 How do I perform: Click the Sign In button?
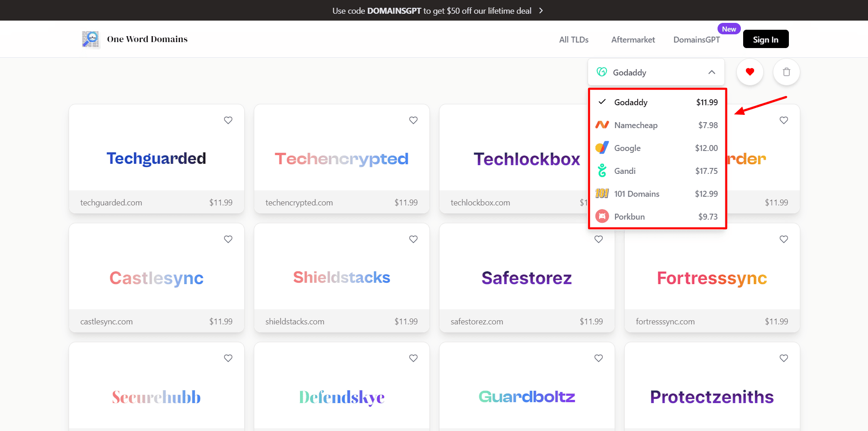pyautogui.click(x=766, y=39)
